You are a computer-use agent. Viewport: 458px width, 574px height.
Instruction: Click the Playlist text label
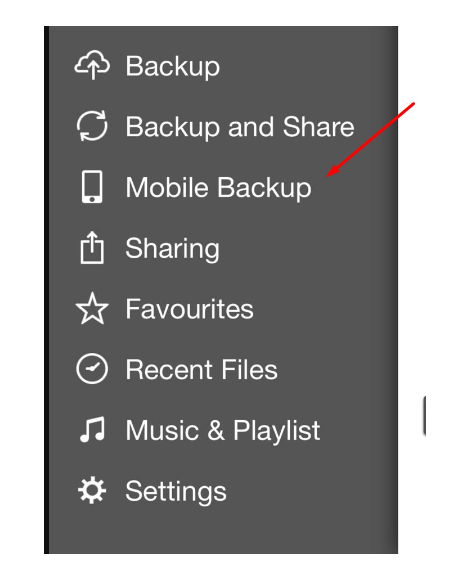click(x=277, y=431)
